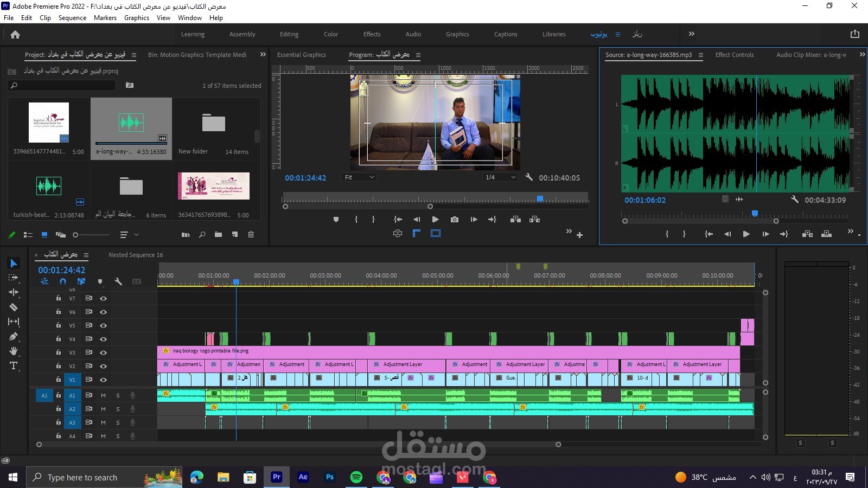Switch to the Effect Controls tab
Screen dimensions: 868x488
pos(735,55)
